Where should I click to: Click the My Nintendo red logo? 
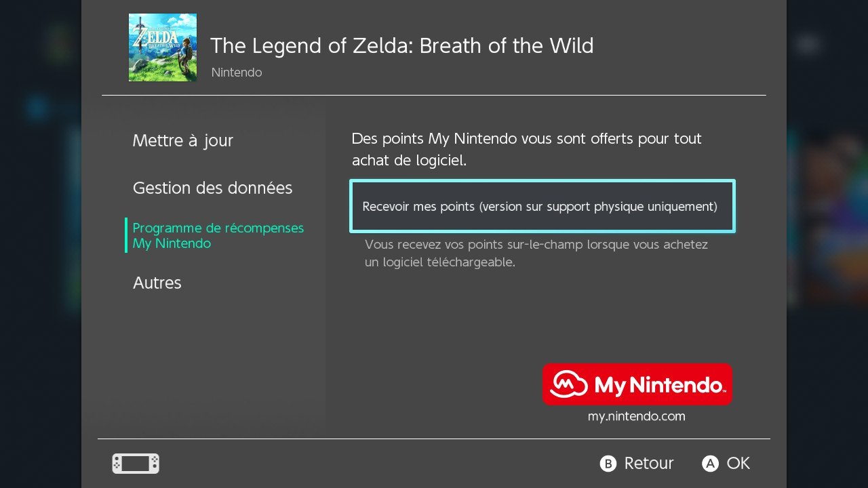click(636, 384)
